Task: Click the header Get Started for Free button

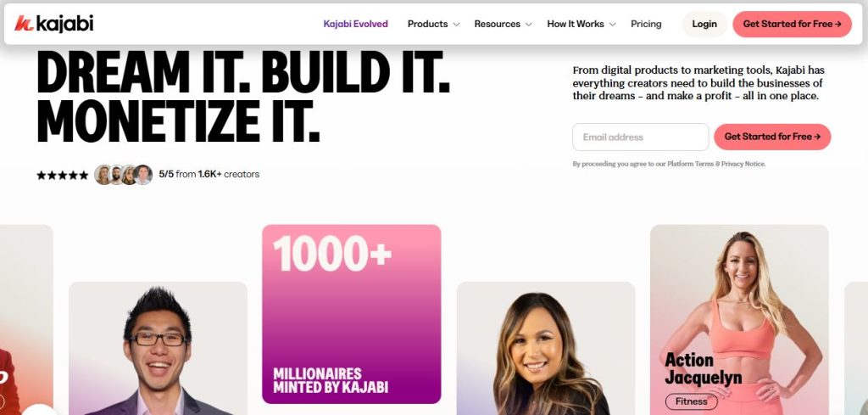Action: [793, 24]
